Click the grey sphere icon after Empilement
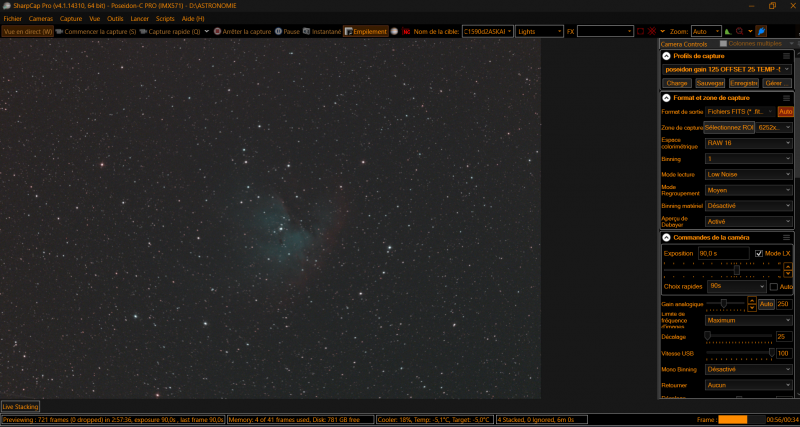This screenshot has height=427, width=800. [x=394, y=31]
